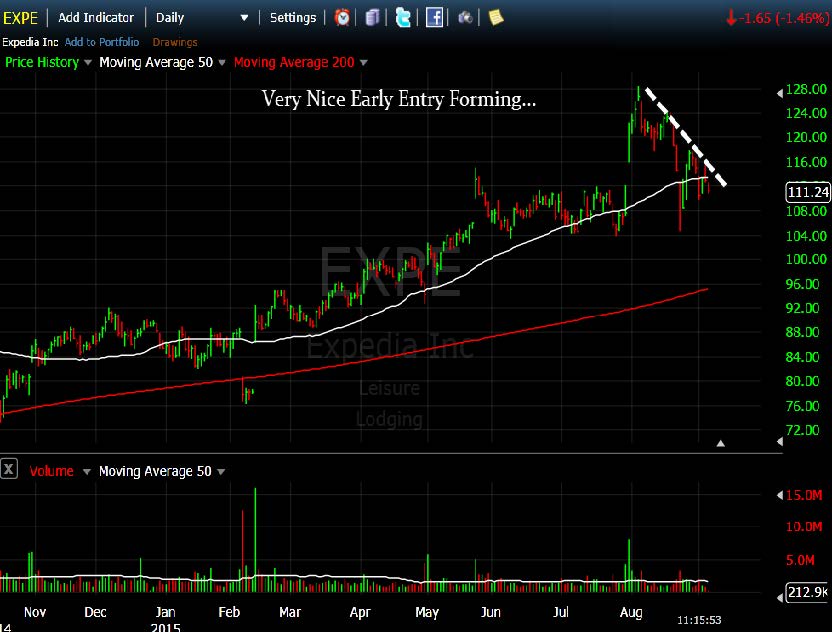Click the arrow marker beside 128.00
Viewport: 832px width, 632px height.
pyautogui.click(x=780, y=93)
